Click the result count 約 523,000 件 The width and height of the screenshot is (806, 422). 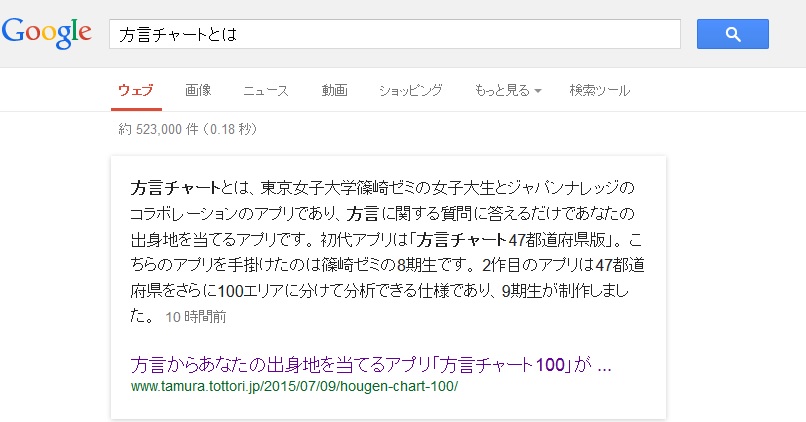188,129
